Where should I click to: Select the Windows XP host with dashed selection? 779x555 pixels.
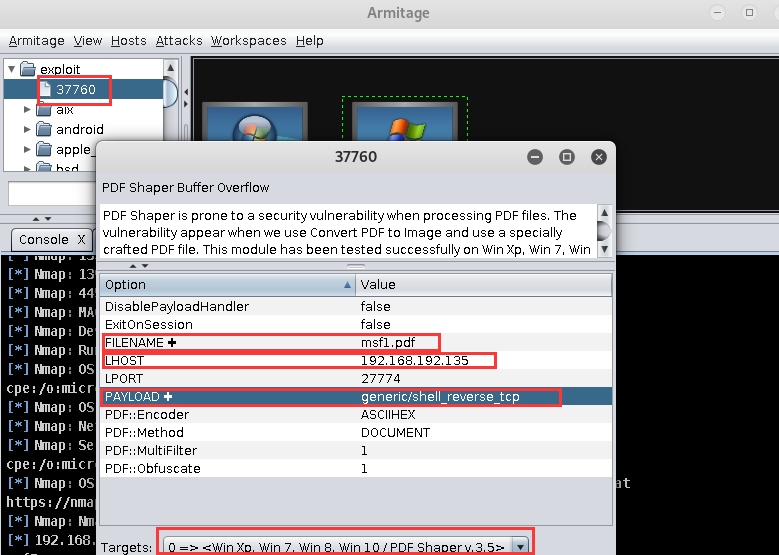405,121
